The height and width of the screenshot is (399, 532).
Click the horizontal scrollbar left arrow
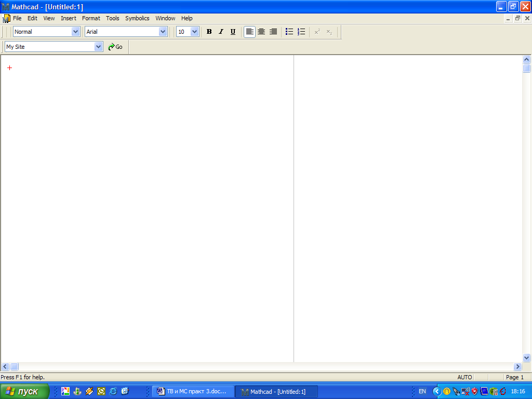pyautogui.click(x=5, y=366)
